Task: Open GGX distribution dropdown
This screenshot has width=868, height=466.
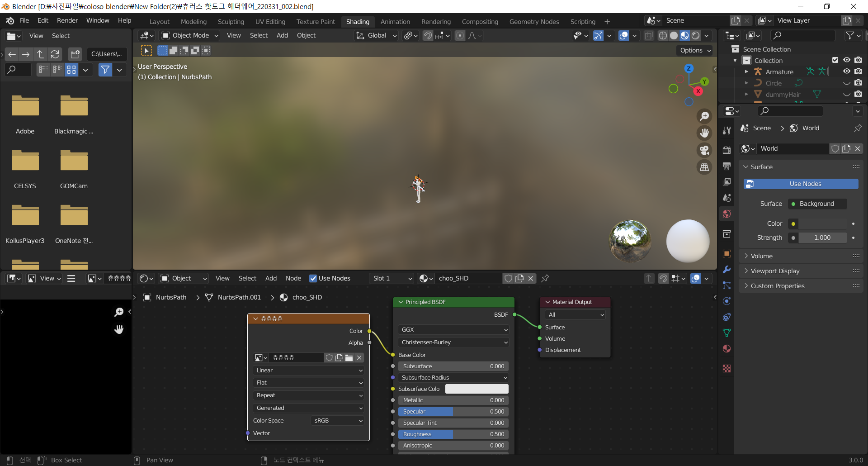Action: coord(453,329)
